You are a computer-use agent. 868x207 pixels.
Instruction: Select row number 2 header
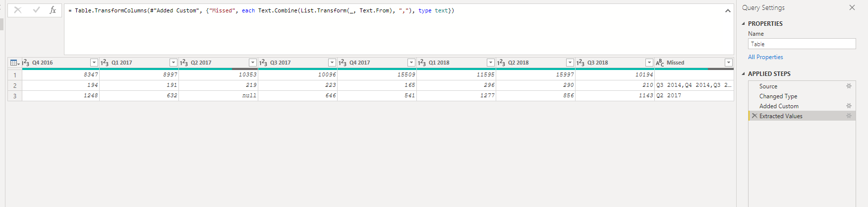coord(15,85)
